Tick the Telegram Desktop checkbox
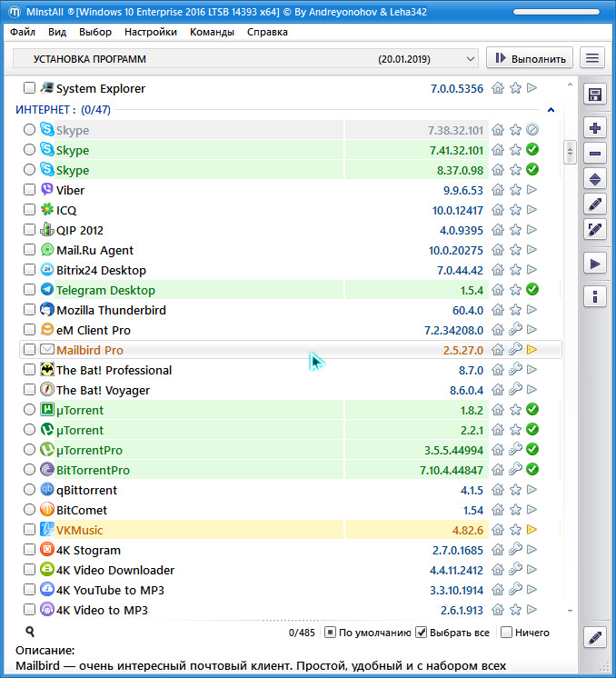This screenshot has height=678, width=616. 29,290
